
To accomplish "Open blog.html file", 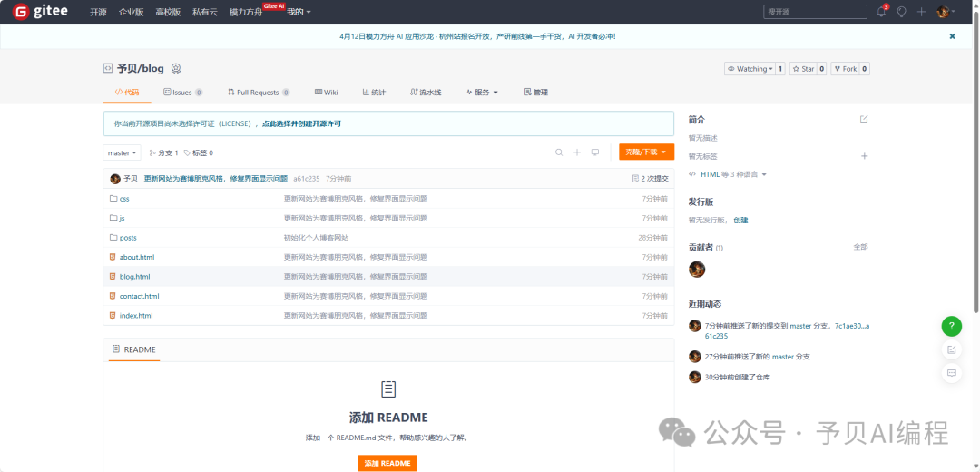I will point(134,276).
